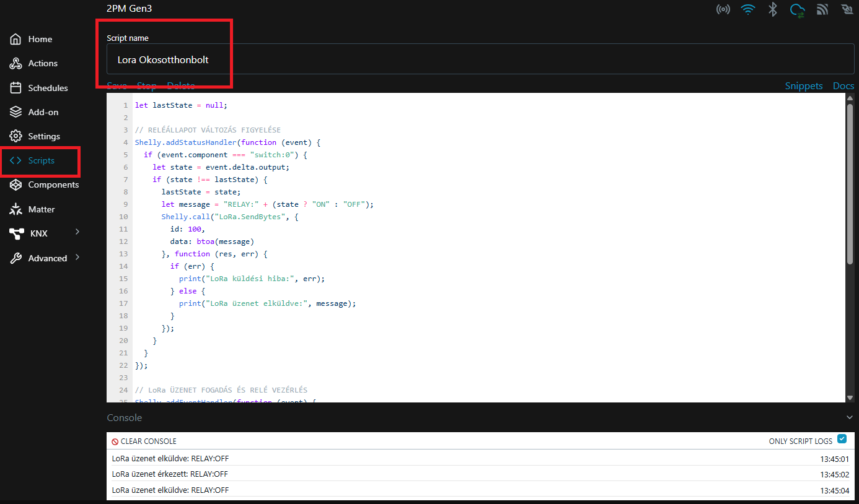
Task: Click the 'id: 100,' code line
Action: (x=187, y=229)
